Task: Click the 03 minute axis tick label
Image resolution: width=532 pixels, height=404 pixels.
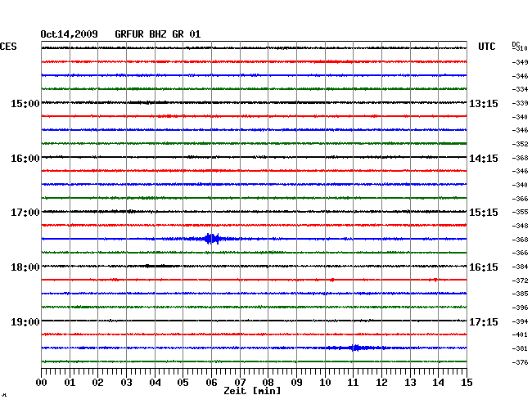Action: [126, 383]
